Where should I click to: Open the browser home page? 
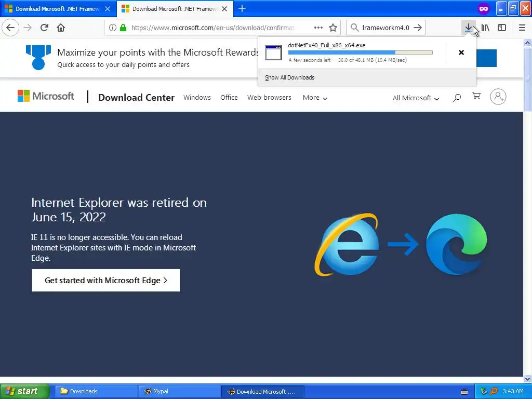(61, 28)
